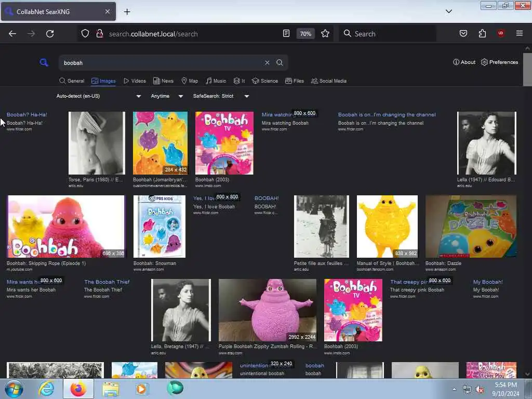Open the tracking protection shield icon
Image resolution: width=532 pixels, height=399 pixels.
pos(85,34)
